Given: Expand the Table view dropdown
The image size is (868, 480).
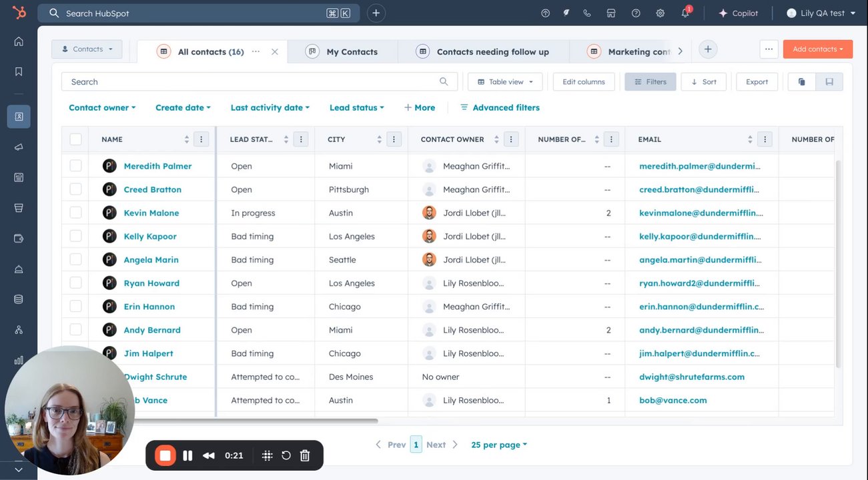Looking at the screenshot, I should (505, 81).
